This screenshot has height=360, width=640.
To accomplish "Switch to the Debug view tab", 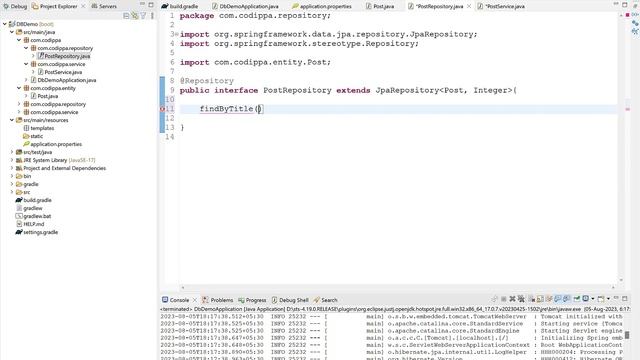I will (15, 6).
